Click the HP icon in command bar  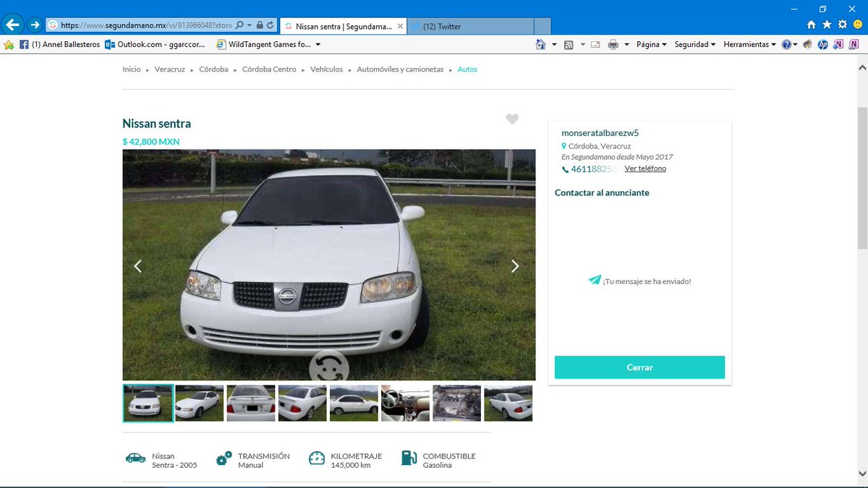[x=822, y=45]
